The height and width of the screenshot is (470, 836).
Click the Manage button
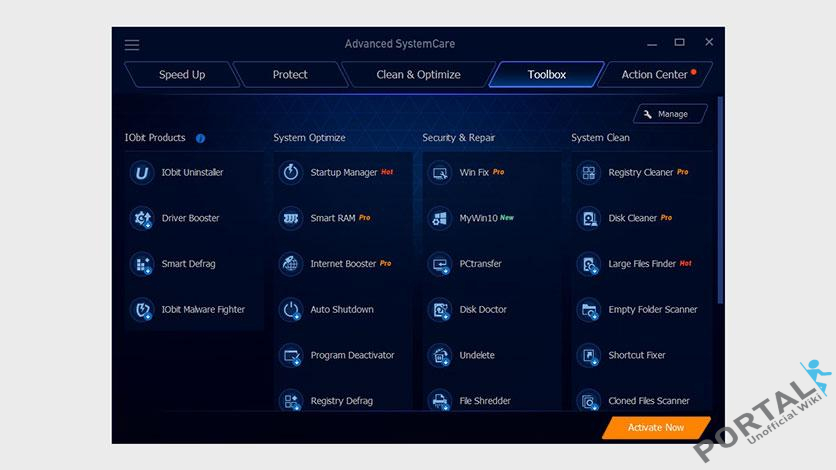[x=670, y=114]
